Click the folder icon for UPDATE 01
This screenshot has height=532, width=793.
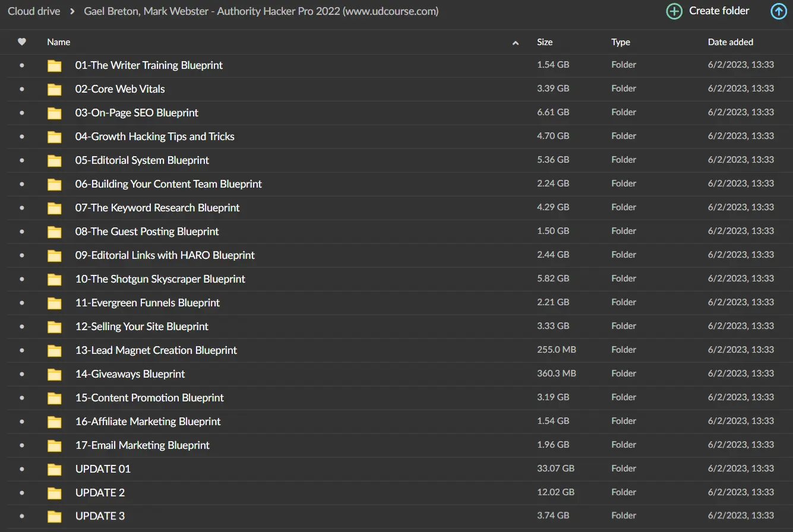(55, 469)
